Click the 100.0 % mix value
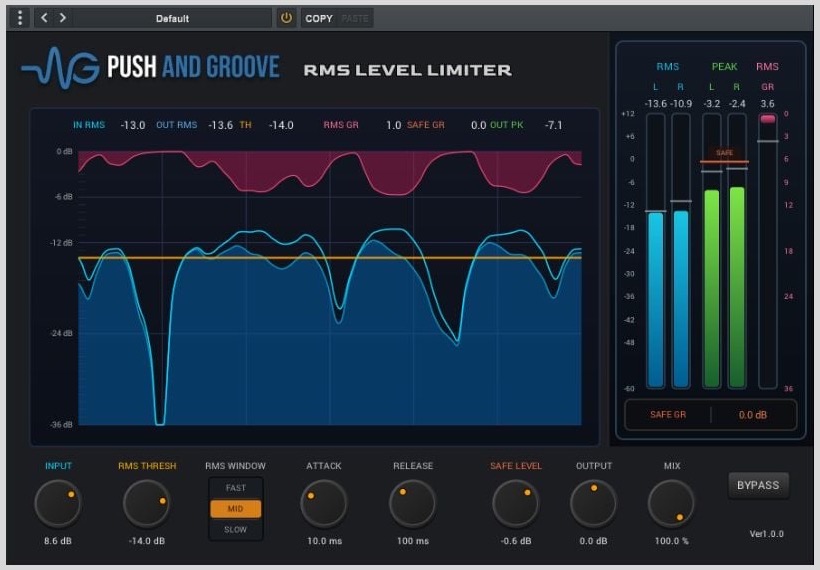 pos(671,541)
